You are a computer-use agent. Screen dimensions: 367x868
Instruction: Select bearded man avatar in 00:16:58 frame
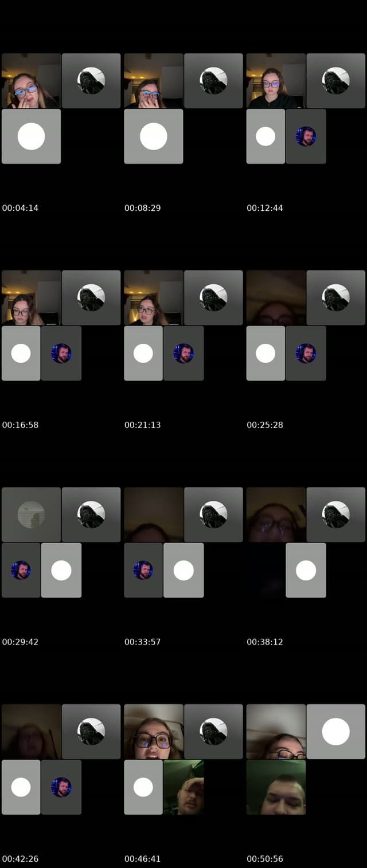coord(61,354)
